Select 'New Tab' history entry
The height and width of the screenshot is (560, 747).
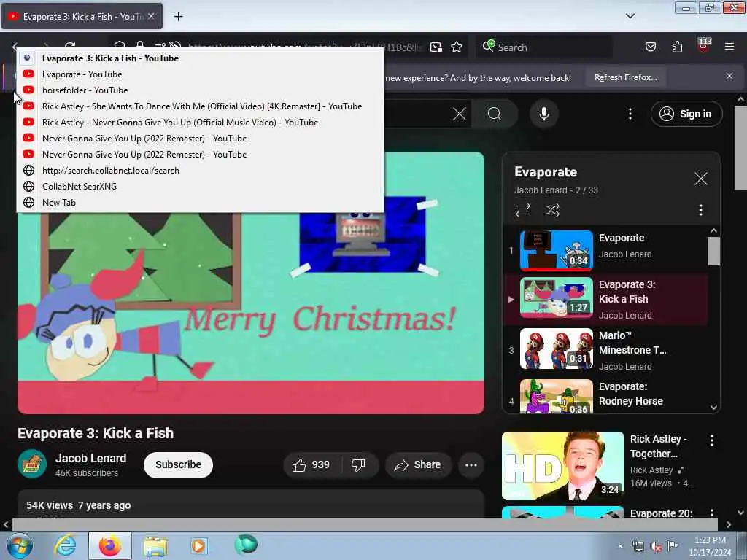click(x=200, y=203)
